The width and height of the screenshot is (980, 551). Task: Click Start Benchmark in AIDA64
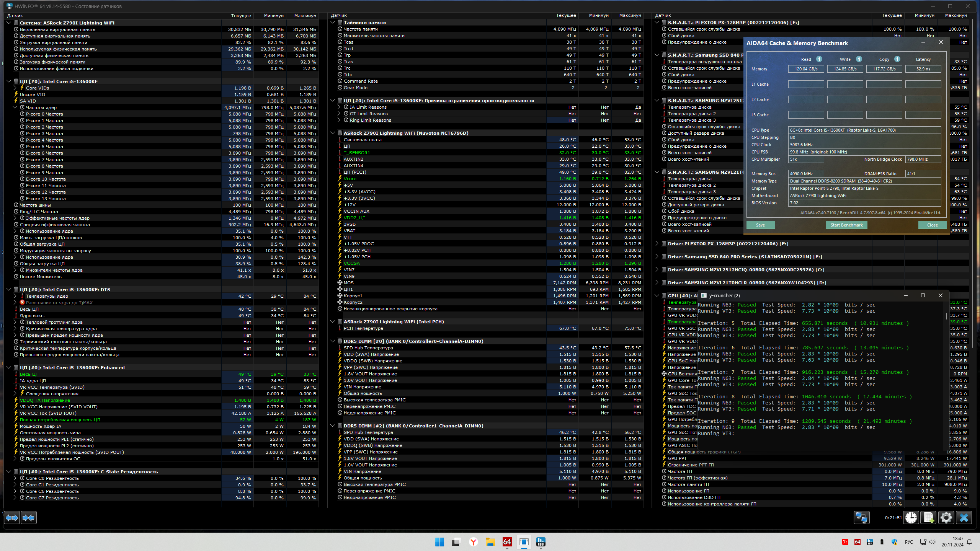point(846,225)
